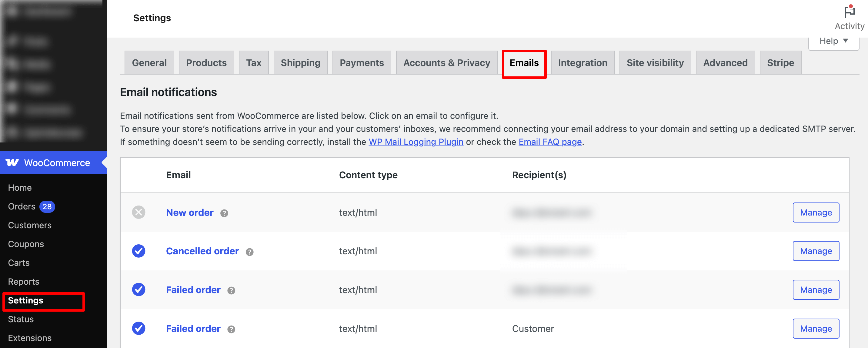Screen dimensions: 868x348
Task: Expand the Help dropdown
Action: coord(833,41)
